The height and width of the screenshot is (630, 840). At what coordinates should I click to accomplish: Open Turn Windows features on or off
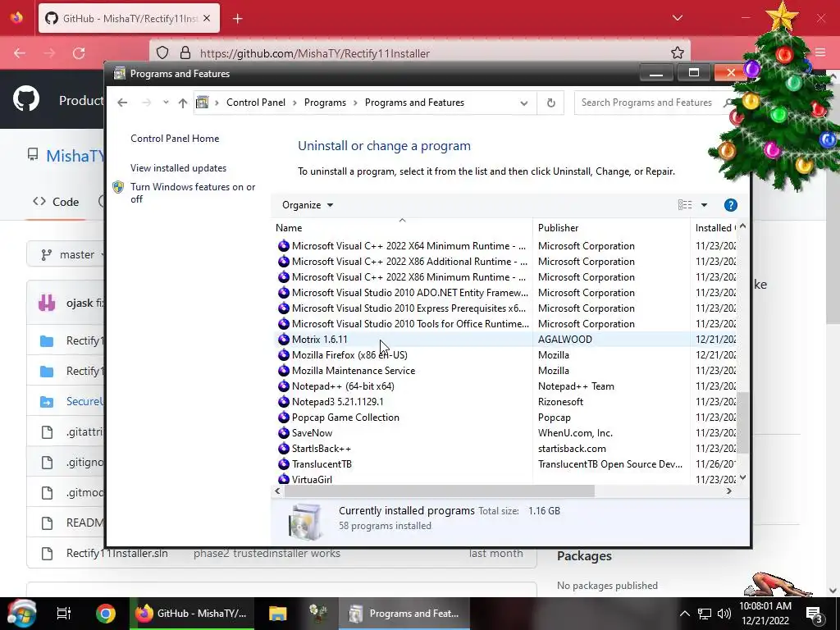(x=193, y=193)
